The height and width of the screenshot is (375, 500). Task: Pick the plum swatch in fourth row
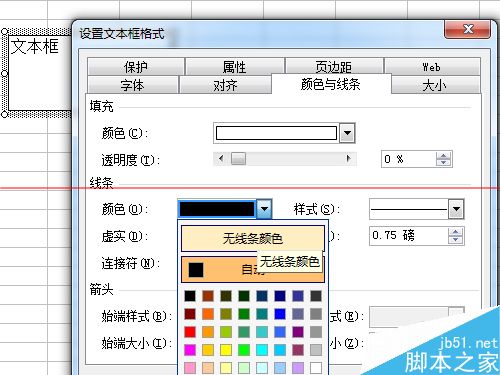pos(298,350)
